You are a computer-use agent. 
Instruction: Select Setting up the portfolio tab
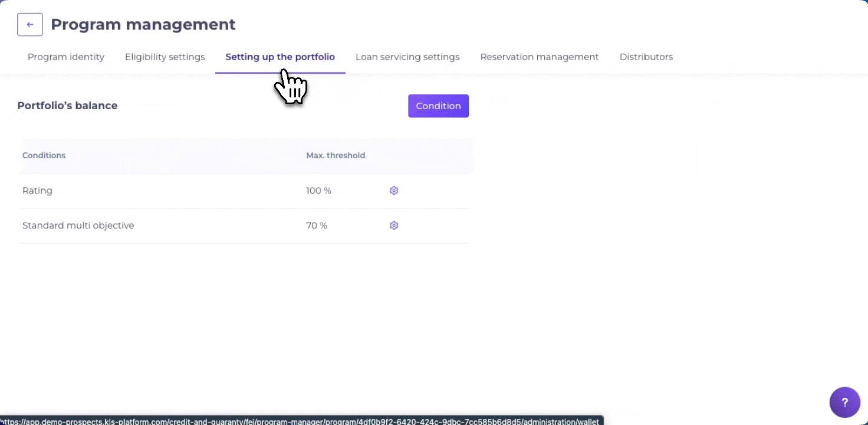(x=280, y=57)
